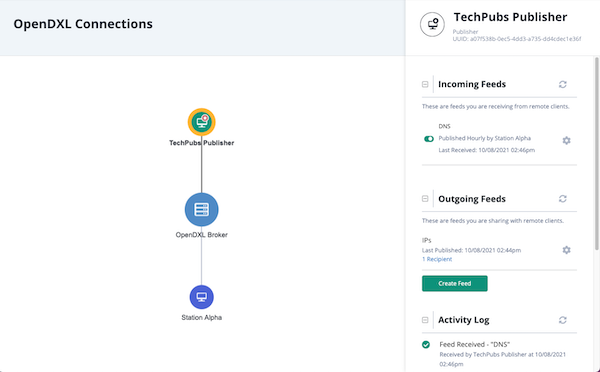Click the Station Alpha node label
The height and width of the screenshot is (372, 600).
(x=202, y=317)
